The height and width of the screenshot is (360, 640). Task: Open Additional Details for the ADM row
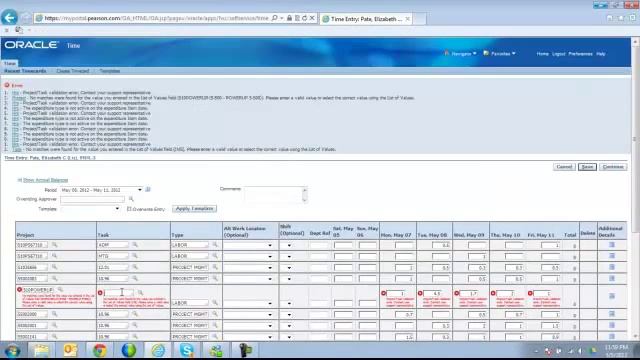611,245
